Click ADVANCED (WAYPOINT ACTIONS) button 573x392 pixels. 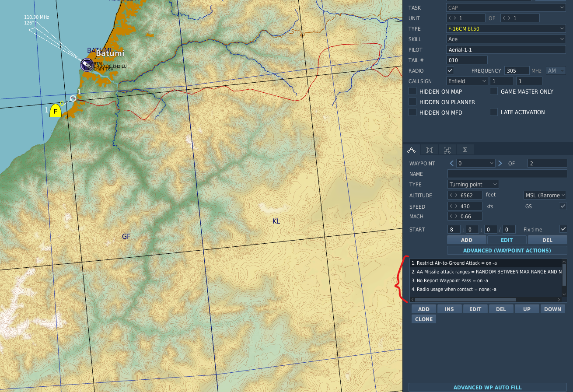pos(507,250)
